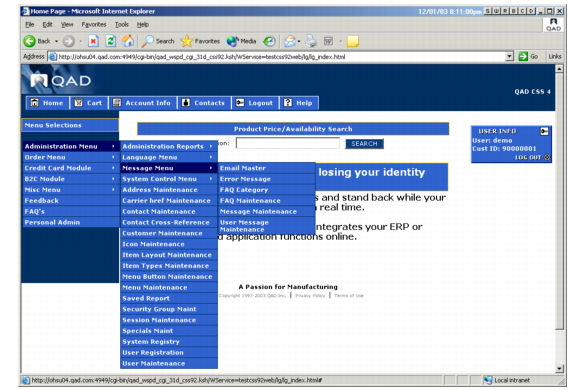
Task: Click the page vertical scrollbar down arrow
Action: (559, 369)
